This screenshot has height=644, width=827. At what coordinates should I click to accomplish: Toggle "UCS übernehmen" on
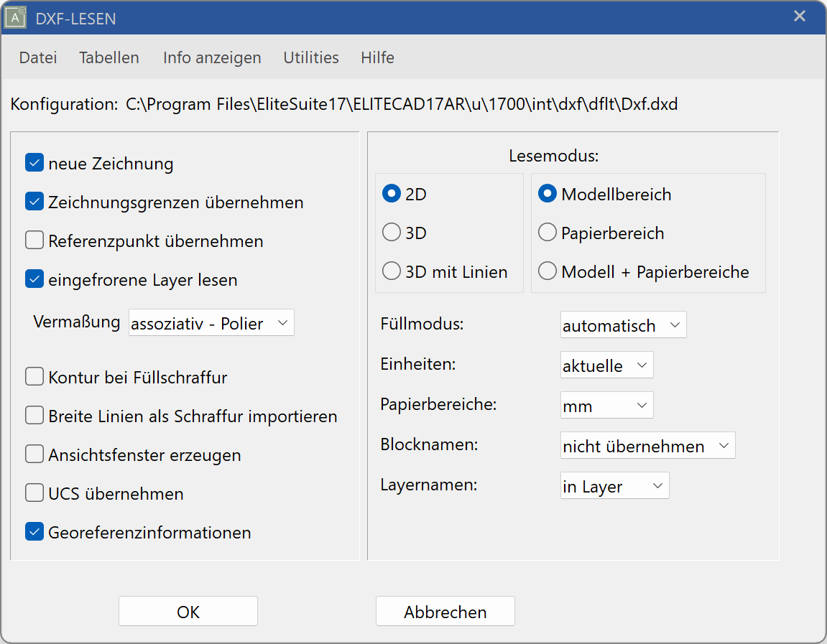pyautogui.click(x=34, y=493)
